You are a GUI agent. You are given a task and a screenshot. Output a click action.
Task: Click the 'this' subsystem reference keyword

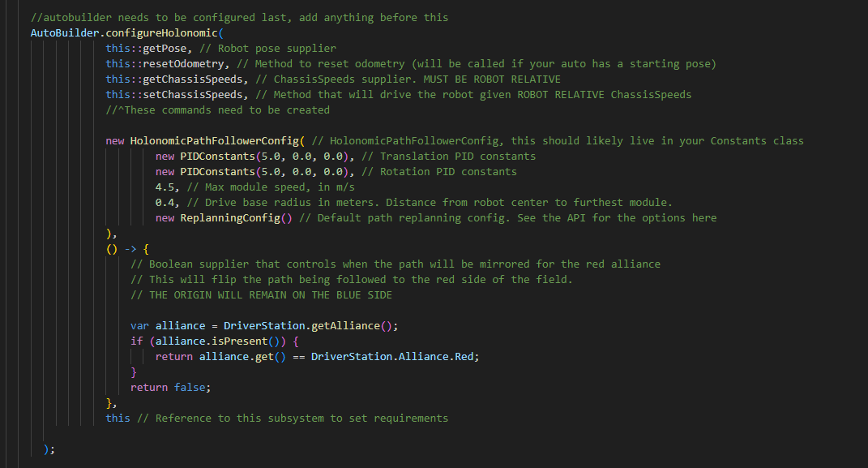coord(118,419)
